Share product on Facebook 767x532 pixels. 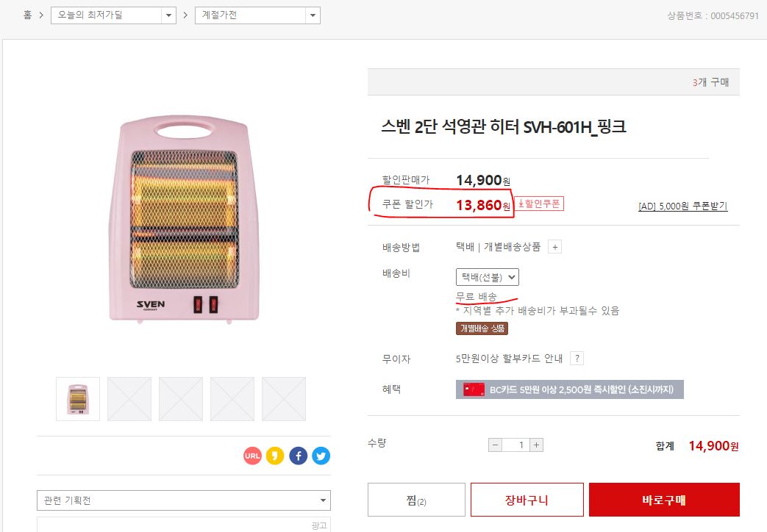pos(298,456)
